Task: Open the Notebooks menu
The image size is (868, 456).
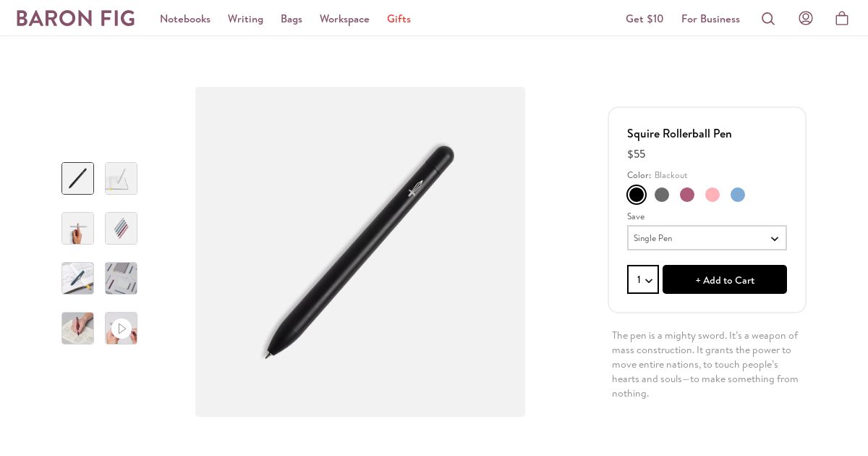Action: [185, 19]
